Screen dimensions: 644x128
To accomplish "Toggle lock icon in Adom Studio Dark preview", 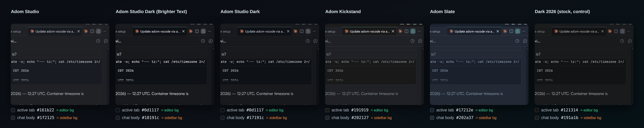I will click(308, 31).
